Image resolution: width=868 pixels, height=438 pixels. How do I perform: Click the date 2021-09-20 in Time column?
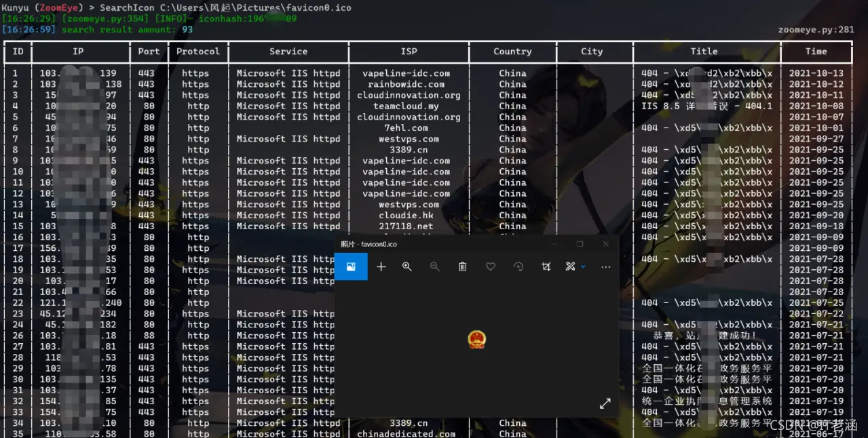tap(816, 216)
